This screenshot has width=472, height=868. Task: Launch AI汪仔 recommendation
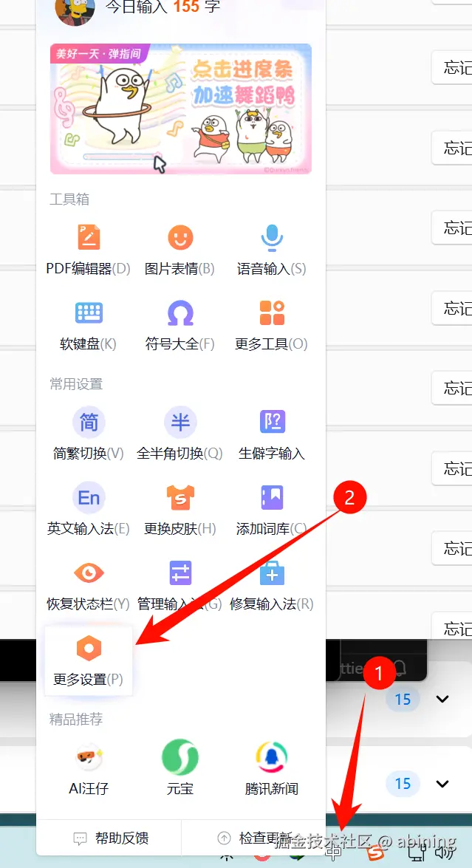[x=89, y=768]
